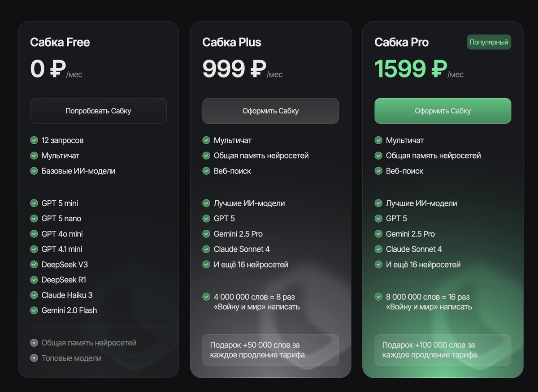Click the Подарок +100 000 слов box
The width and height of the screenshot is (538, 392).
click(x=443, y=350)
